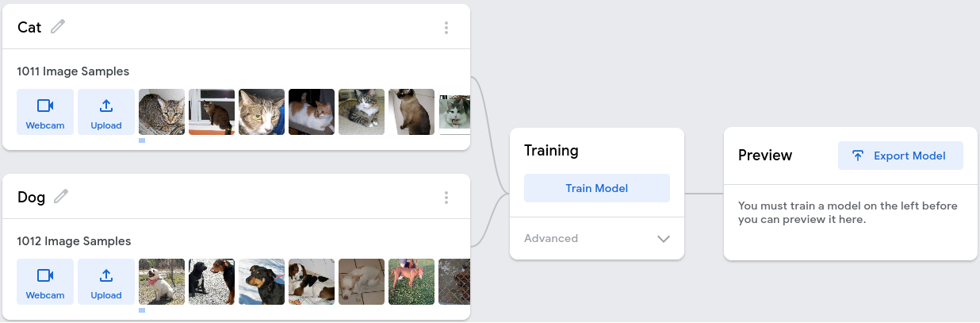The width and height of the screenshot is (980, 323).
Task: Open Dog class options three-dot menu
Action: [446, 198]
